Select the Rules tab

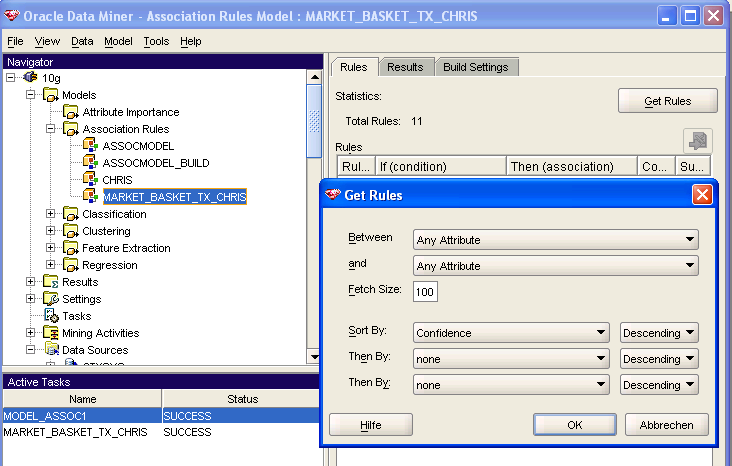pos(353,67)
